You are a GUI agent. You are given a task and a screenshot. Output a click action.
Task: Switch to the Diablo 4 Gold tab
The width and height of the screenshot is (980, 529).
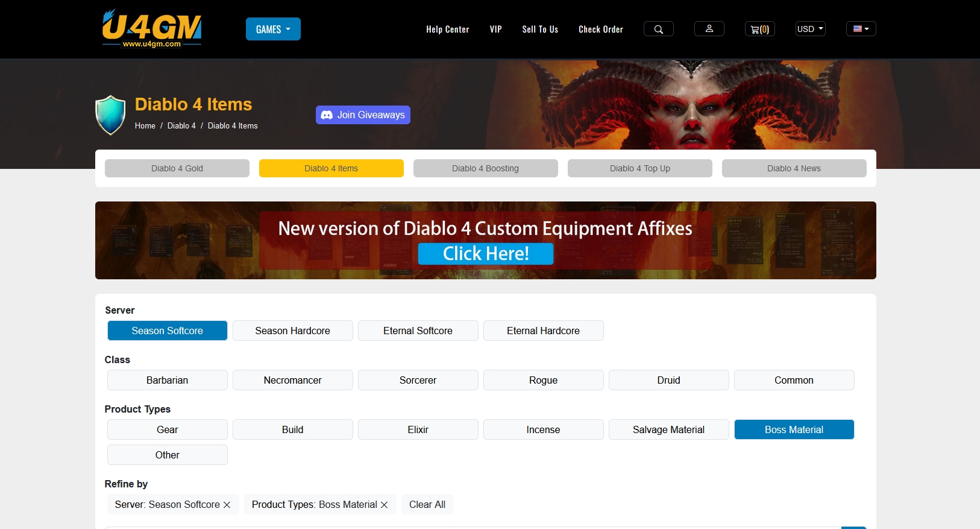tap(177, 168)
